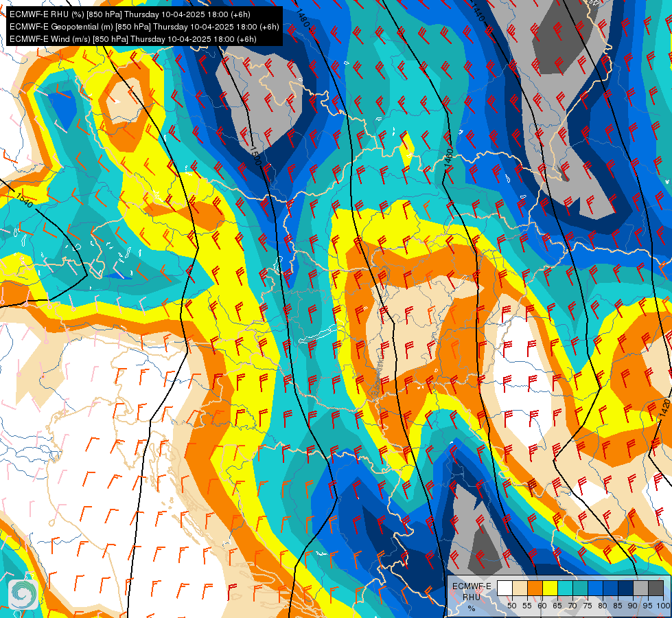Select the dark navy swatch in legend
The image size is (672, 618).
[x=626, y=588]
